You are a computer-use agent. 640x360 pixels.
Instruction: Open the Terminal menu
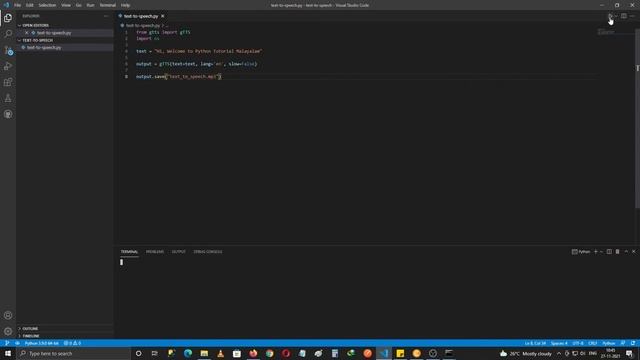point(107,5)
